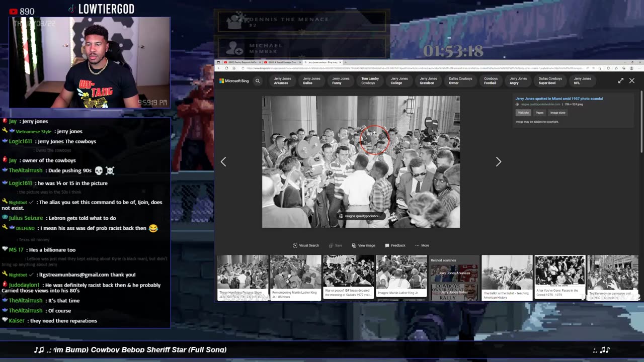644x362 pixels.
Task: Open the rasgos.qualitypoolsboulder.com source link
Action: tap(540, 104)
